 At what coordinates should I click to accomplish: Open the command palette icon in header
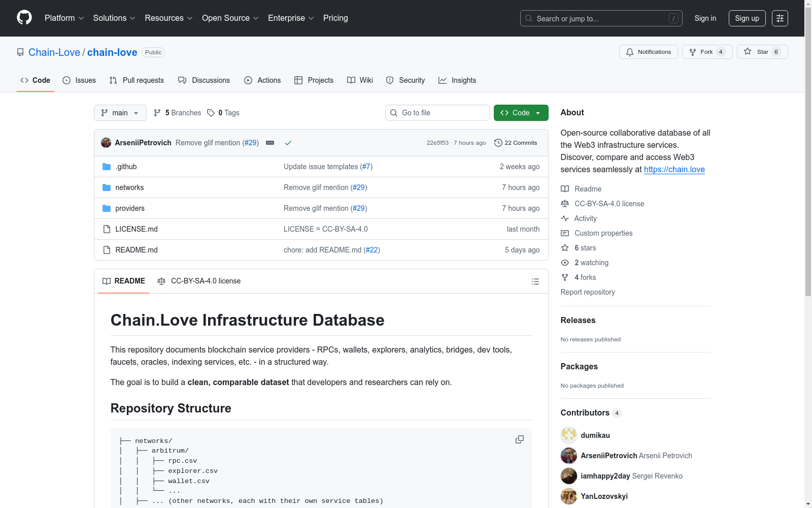pyautogui.click(x=780, y=18)
